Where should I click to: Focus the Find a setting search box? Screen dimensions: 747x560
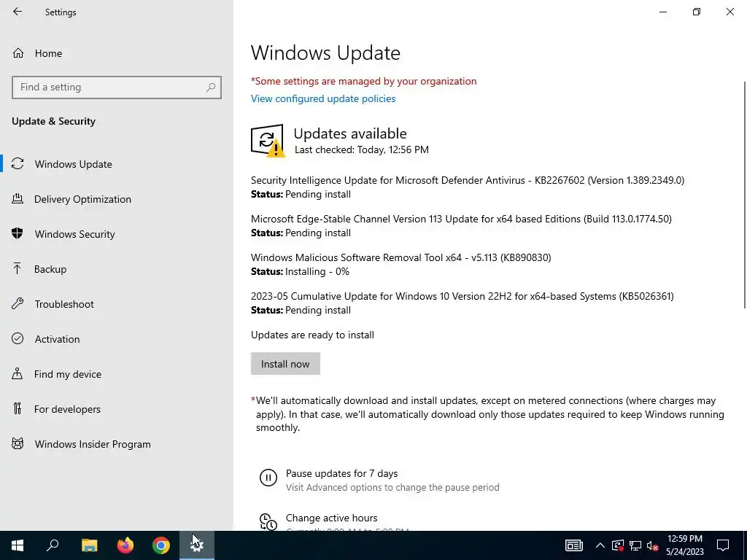[x=117, y=87]
